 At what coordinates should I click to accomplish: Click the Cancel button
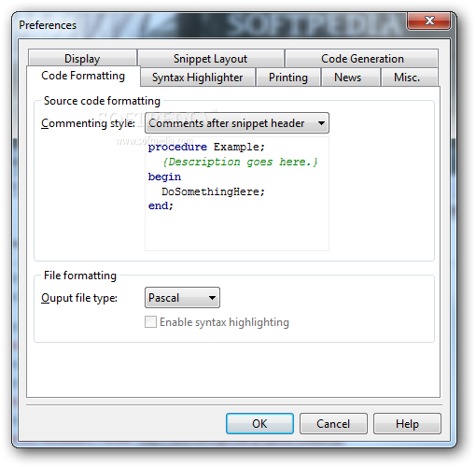tap(333, 424)
